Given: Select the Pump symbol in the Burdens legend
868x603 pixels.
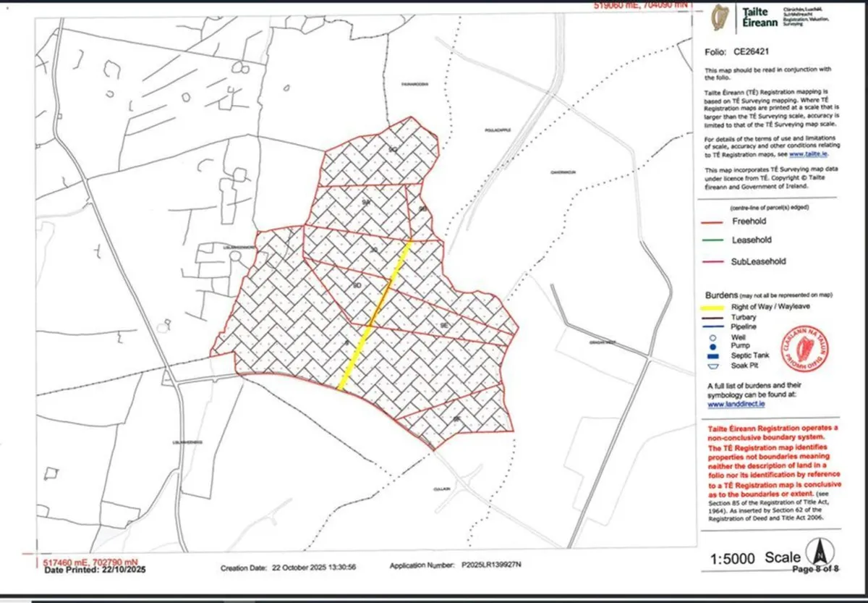Looking at the screenshot, I should pyautogui.click(x=712, y=346).
